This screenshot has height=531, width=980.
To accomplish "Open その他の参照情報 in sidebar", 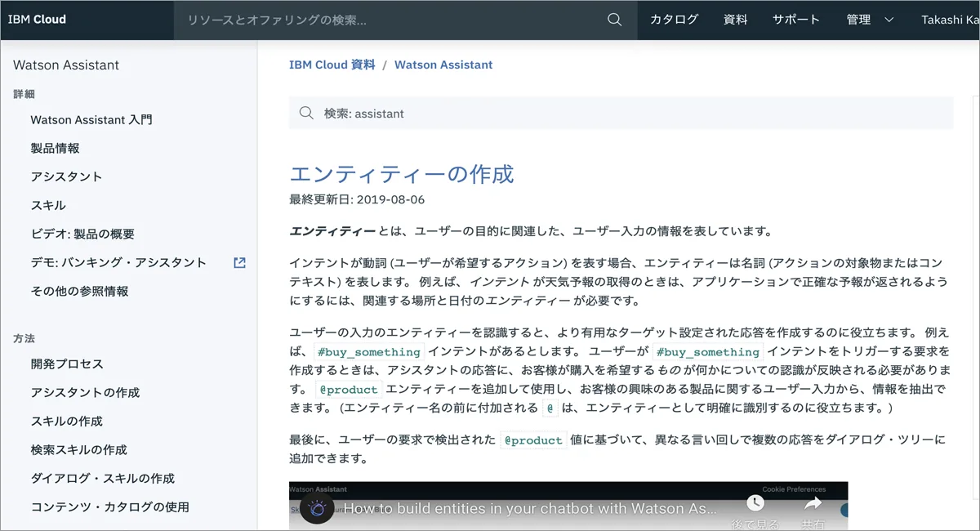I will (79, 291).
